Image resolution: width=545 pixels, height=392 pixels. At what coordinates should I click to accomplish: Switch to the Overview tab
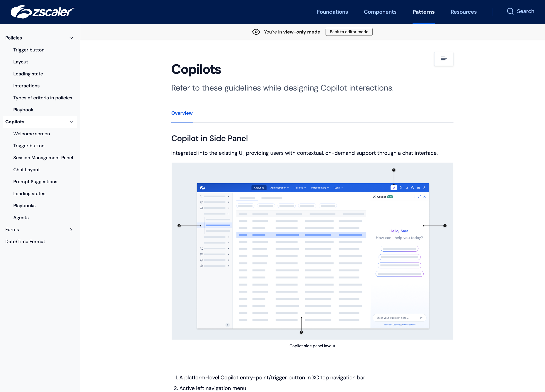[x=182, y=113]
